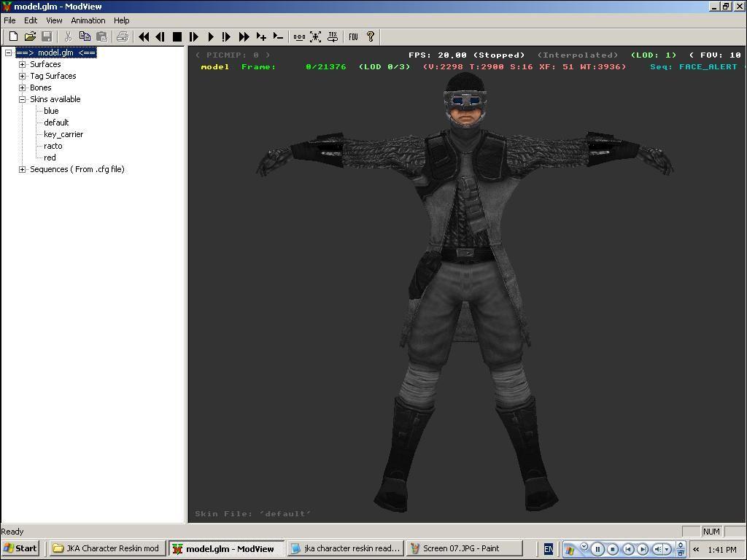This screenshot has height=560, width=747.
Task: Click the New document toolbar icon
Action: [x=13, y=36]
